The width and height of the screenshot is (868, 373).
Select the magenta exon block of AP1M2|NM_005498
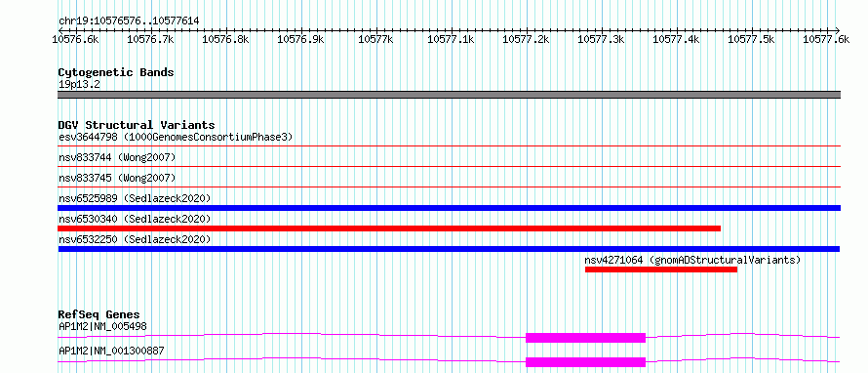[x=586, y=338]
